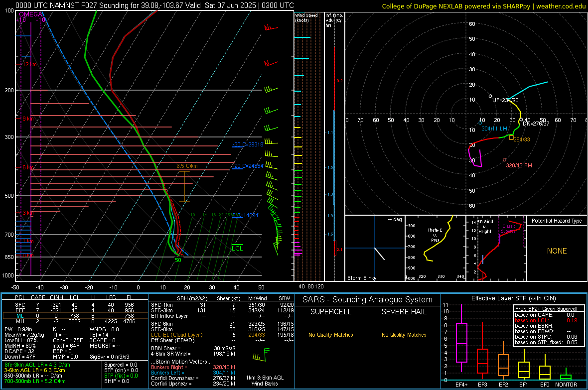Click the '-20 C=24854' level label
The width and height of the screenshot is (588, 390).
(x=248, y=166)
